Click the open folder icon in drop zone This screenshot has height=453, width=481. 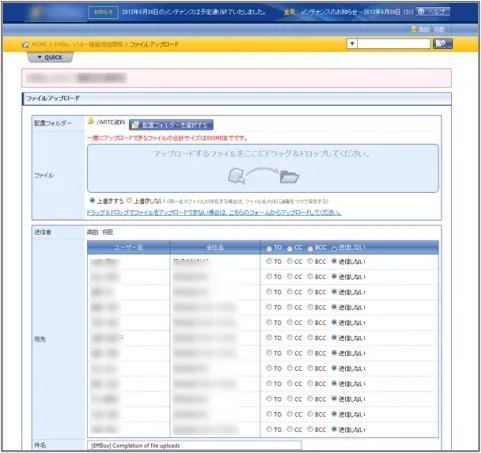point(289,177)
